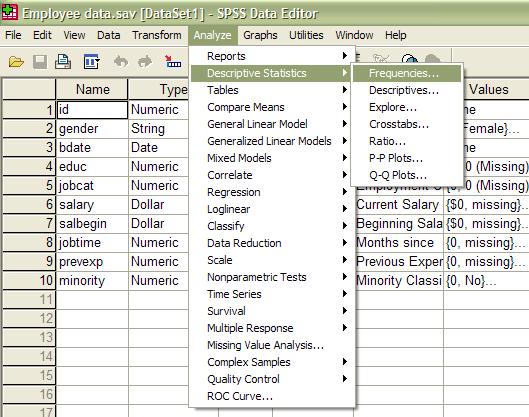
Task: Expand the Correlate submenu arrow
Action: click(344, 174)
